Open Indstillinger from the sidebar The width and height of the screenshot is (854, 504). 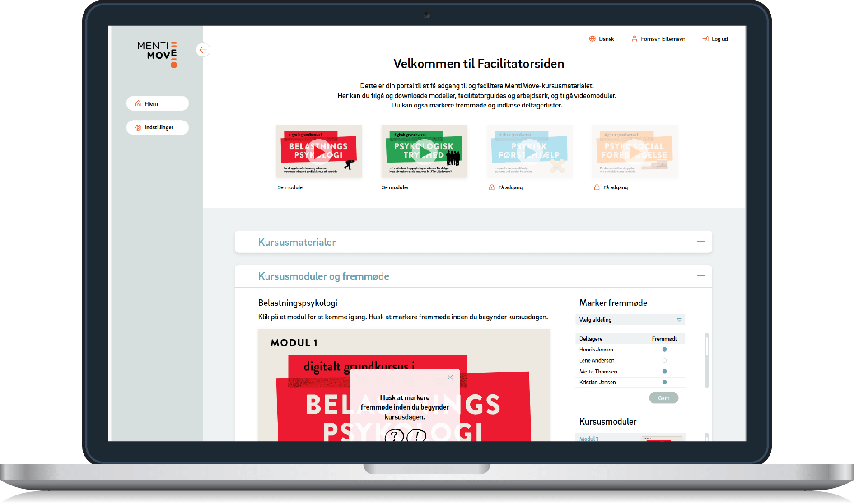pyautogui.click(x=158, y=127)
